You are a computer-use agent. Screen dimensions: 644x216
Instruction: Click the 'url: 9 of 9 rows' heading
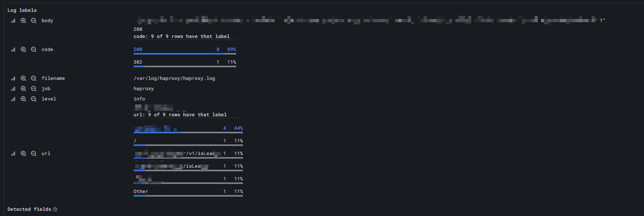pos(180,115)
